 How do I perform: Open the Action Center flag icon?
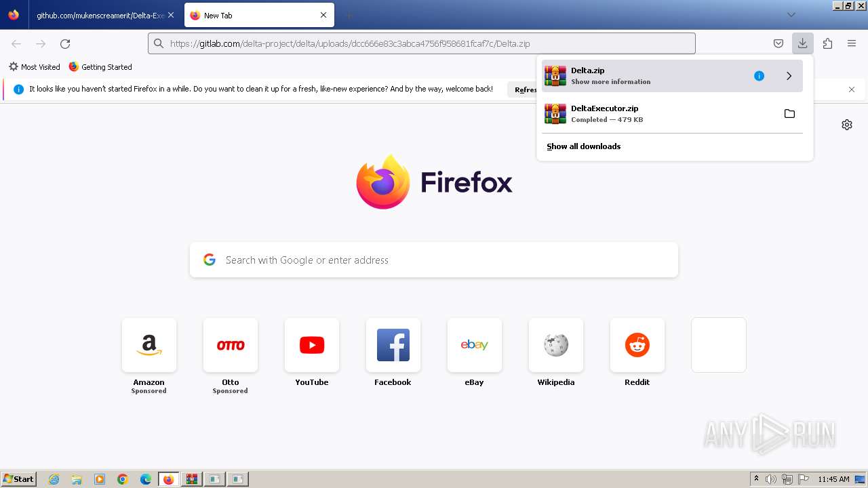pyautogui.click(x=804, y=479)
